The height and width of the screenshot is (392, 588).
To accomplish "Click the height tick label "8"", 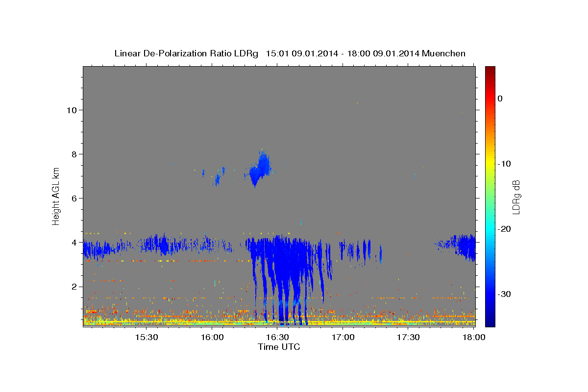I will pos(75,154).
